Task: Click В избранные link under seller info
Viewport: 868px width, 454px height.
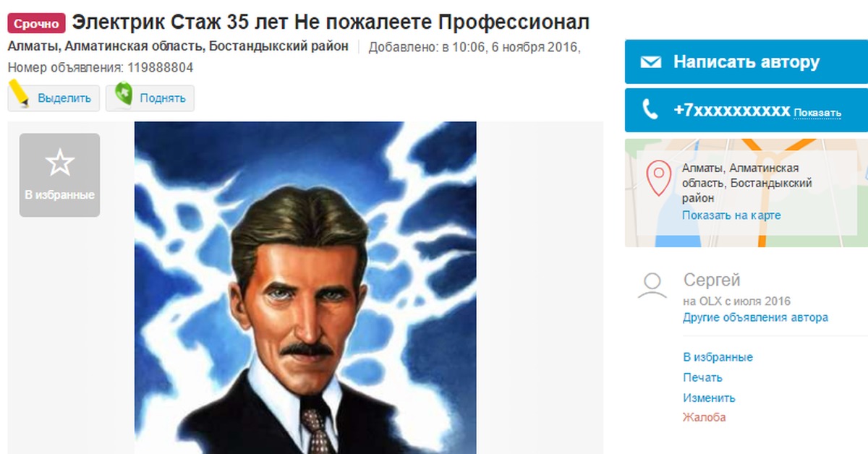Action: [718, 357]
